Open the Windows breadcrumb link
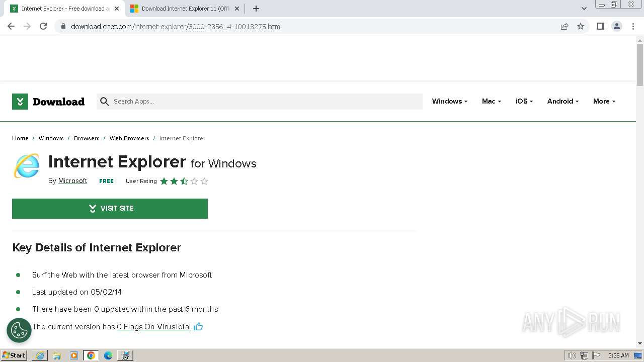The height and width of the screenshot is (362, 644). coord(51,138)
